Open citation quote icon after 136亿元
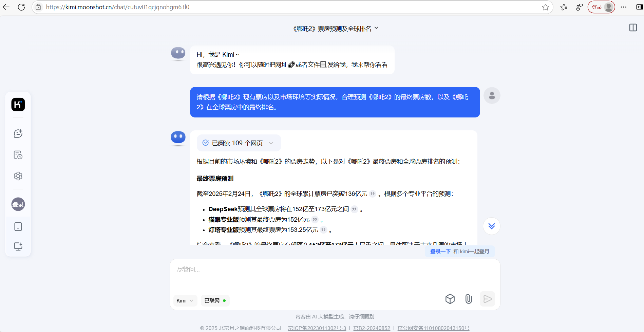 click(x=373, y=194)
